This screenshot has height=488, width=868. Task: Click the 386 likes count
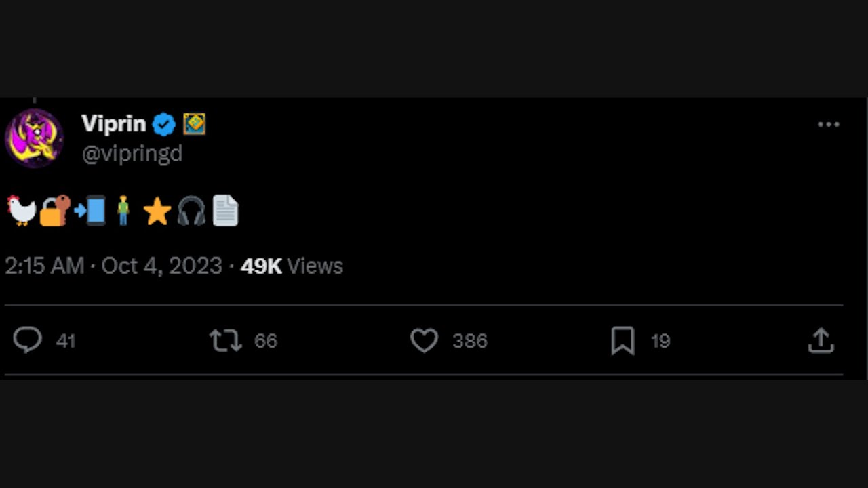(470, 341)
